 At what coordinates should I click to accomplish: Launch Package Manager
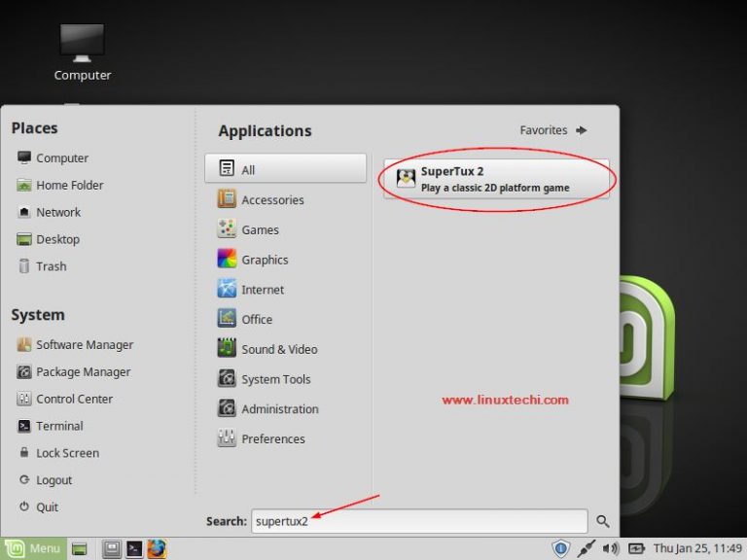tap(73, 372)
